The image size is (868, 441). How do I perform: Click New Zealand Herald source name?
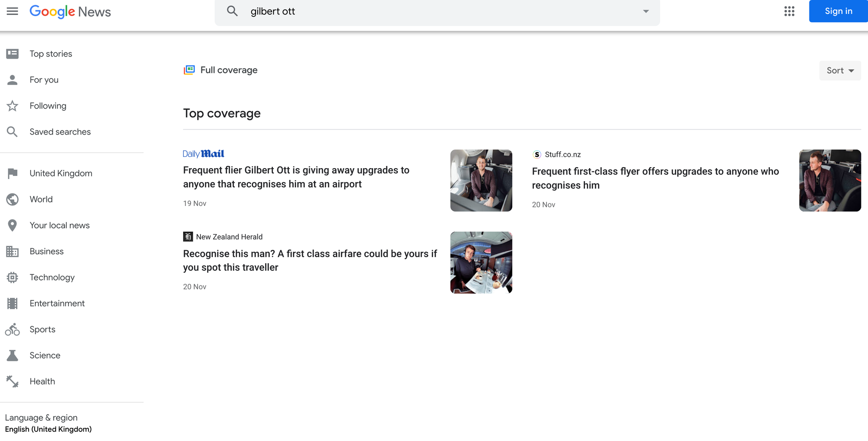(229, 237)
